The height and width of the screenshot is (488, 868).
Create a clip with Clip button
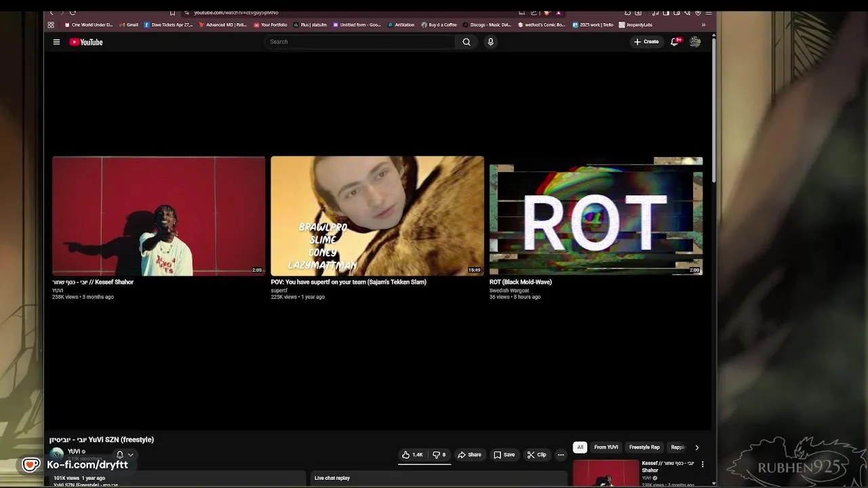tap(537, 455)
